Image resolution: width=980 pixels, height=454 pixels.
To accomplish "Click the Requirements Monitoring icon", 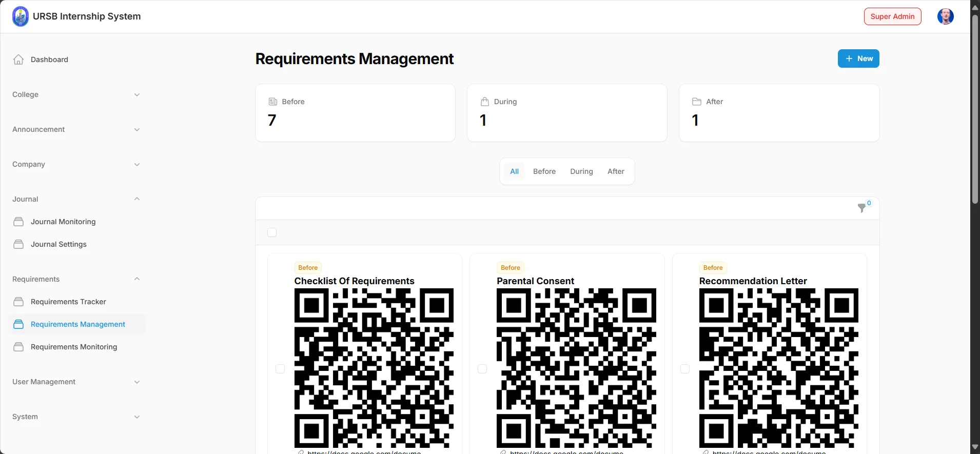I will click(x=18, y=347).
